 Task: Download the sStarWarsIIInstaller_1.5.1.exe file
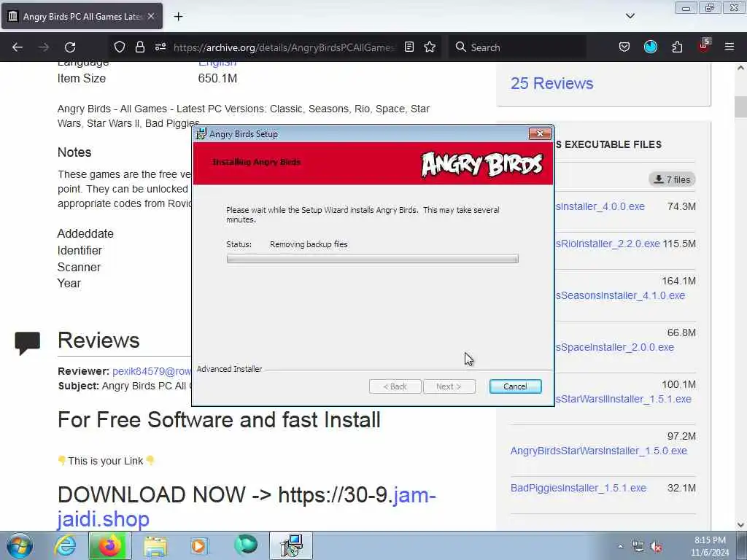pyautogui.click(x=624, y=399)
